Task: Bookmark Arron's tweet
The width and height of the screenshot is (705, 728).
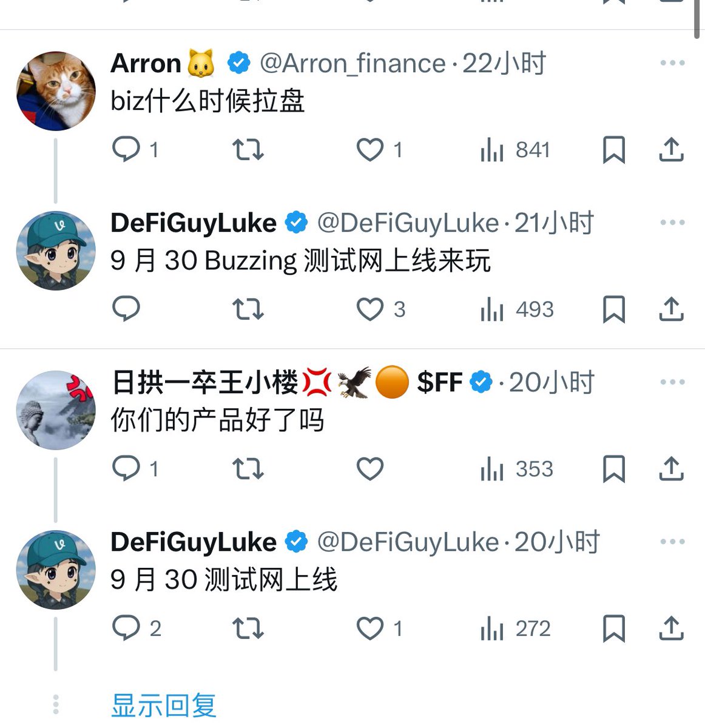Action: click(x=613, y=149)
